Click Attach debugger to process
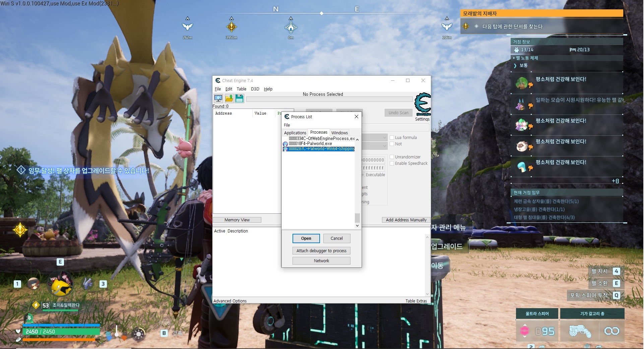 321,251
